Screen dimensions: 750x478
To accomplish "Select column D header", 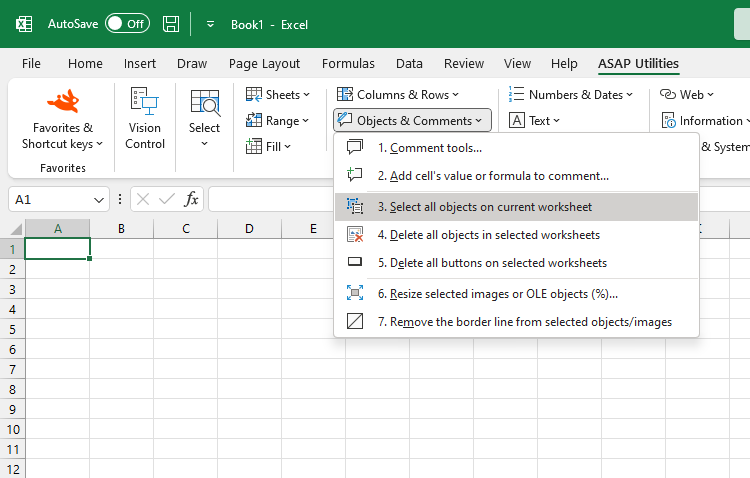I will coord(249,229).
